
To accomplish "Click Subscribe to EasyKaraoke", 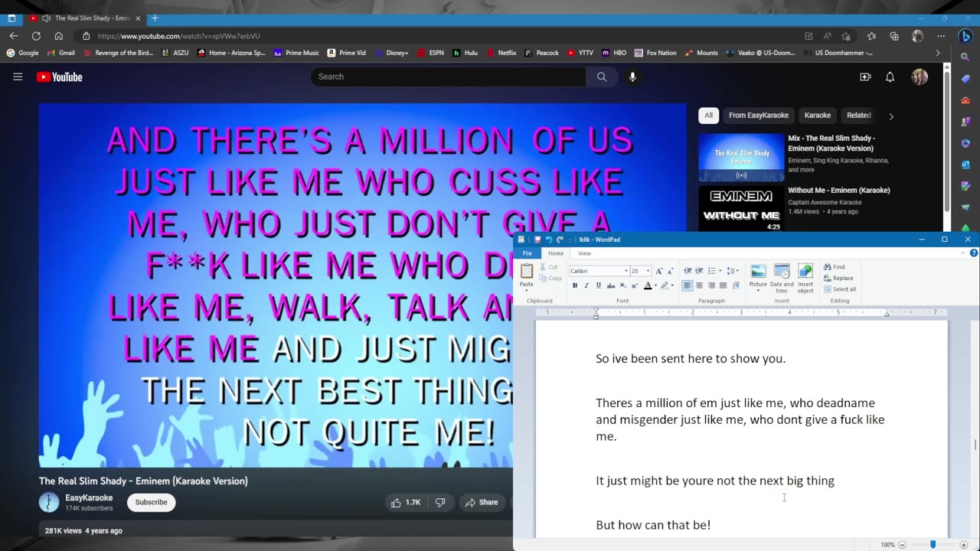I will click(151, 502).
